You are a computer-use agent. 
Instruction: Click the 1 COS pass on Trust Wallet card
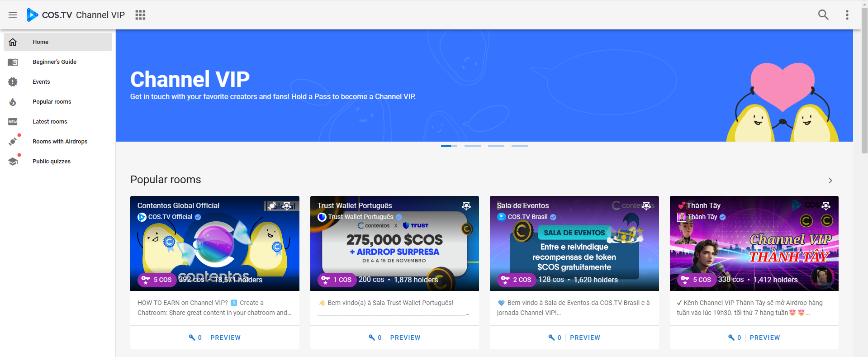(x=337, y=280)
